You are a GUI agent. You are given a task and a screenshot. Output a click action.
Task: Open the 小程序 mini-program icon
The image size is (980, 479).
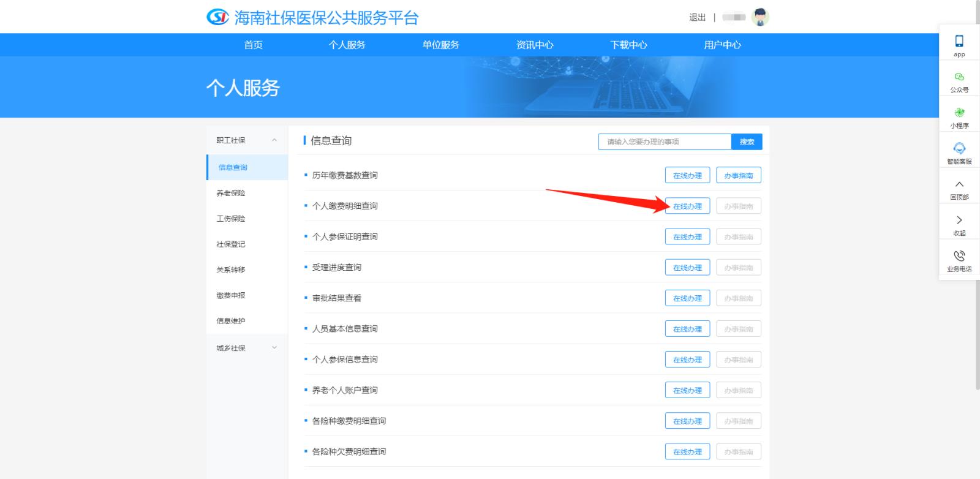(959, 113)
